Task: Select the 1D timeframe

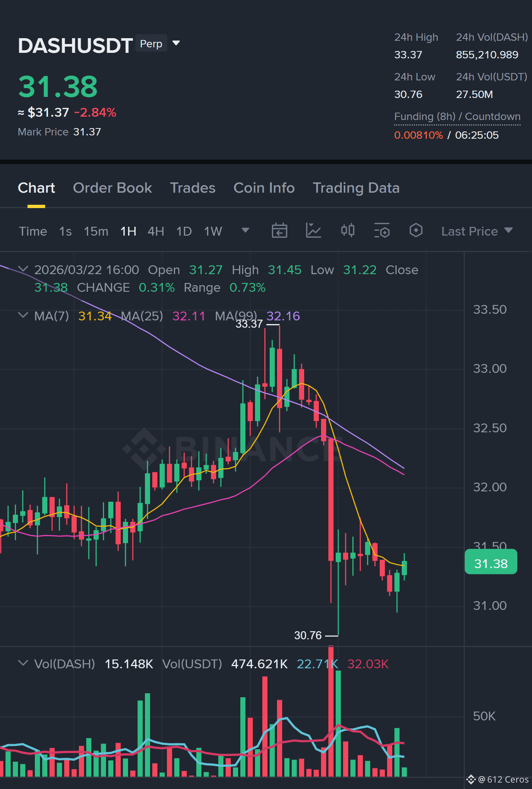Action: pos(184,231)
